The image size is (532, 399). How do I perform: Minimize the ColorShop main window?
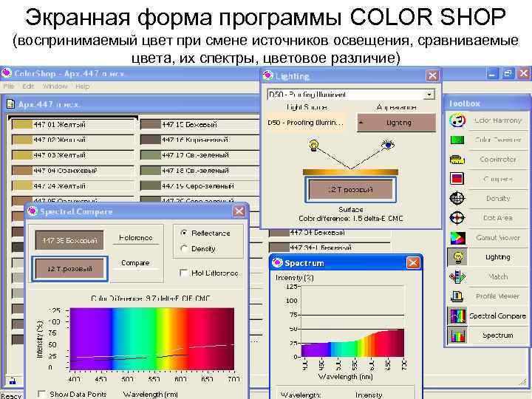(492, 73)
